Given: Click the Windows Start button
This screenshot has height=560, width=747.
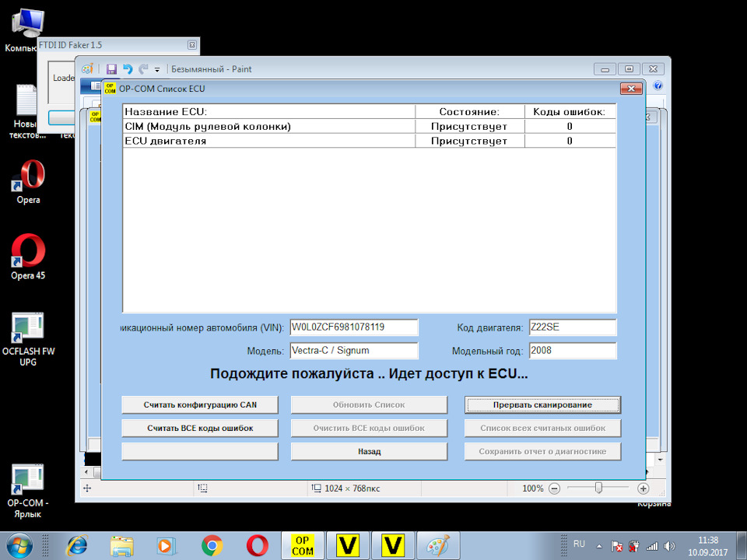Looking at the screenshot, I should (19, 545).
